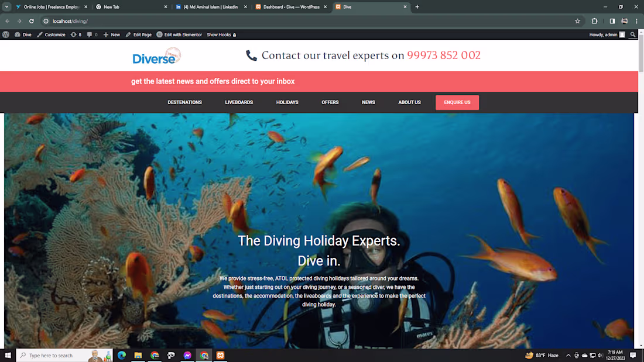The image size is (644, 362).
Task: Click the ENQUIRE US button
Action: point(457,102)
